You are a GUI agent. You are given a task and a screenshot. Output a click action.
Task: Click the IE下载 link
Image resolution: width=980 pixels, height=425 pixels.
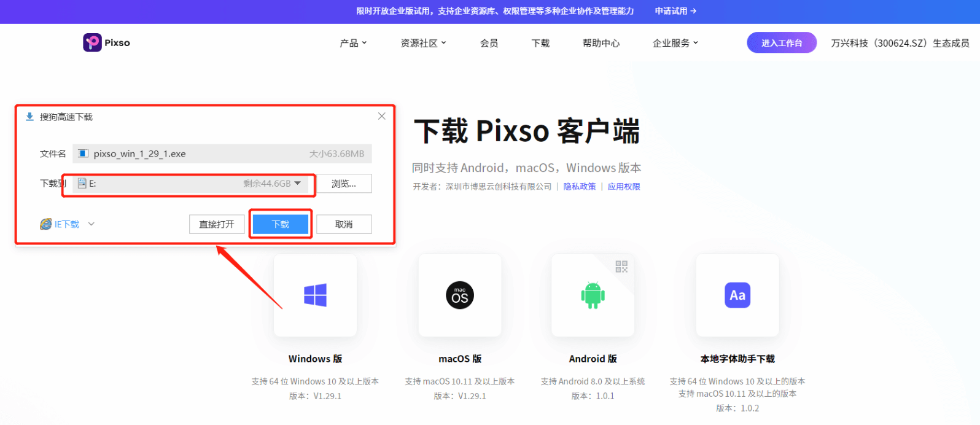point(67,224)
